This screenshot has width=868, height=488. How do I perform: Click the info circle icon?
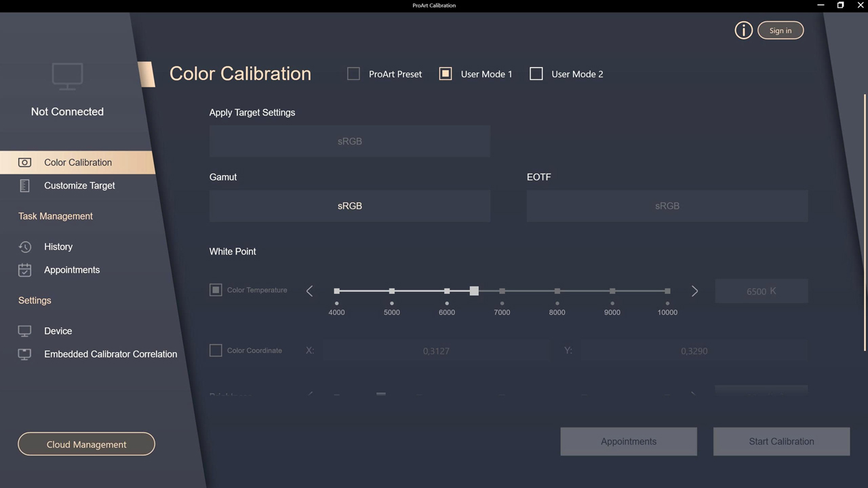pos(743,31)
